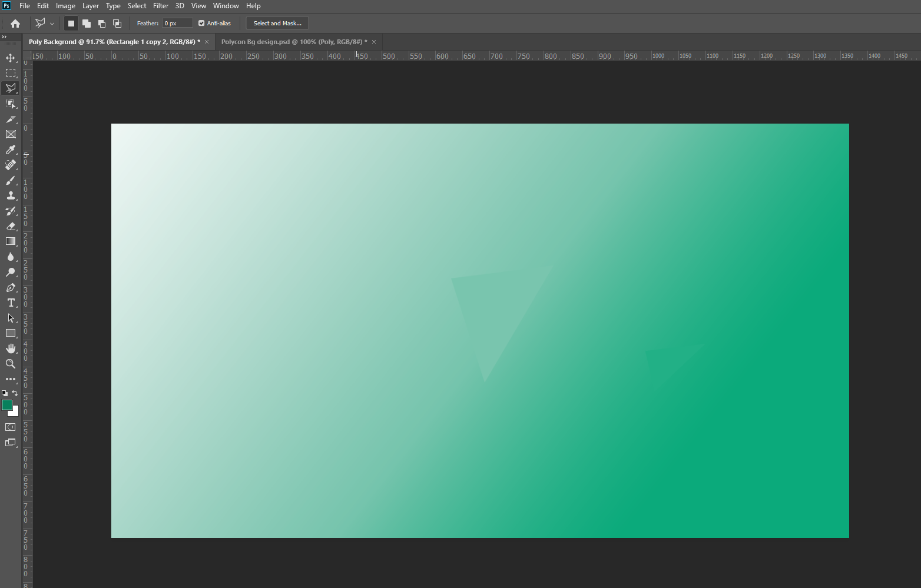The height and width of the screenshot is (588, 921).
Task: Click the Select and Mask button
Action: 277,24
